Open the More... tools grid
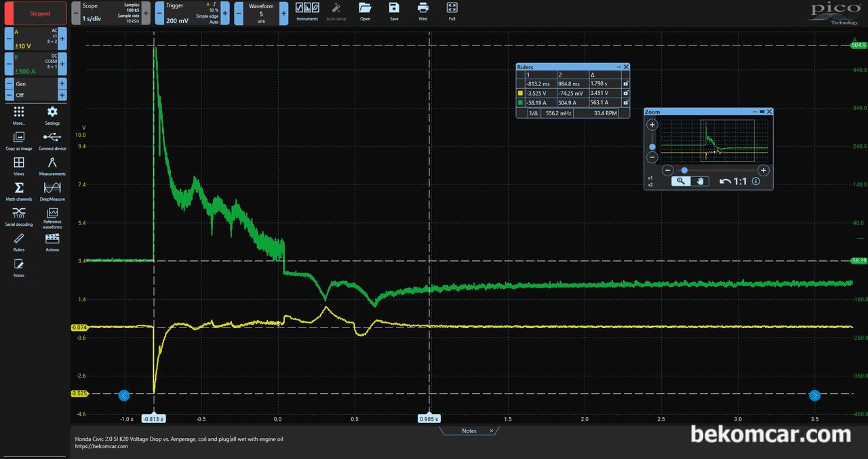The width and height of the screenshot is (868, 459). pos(19,115)
